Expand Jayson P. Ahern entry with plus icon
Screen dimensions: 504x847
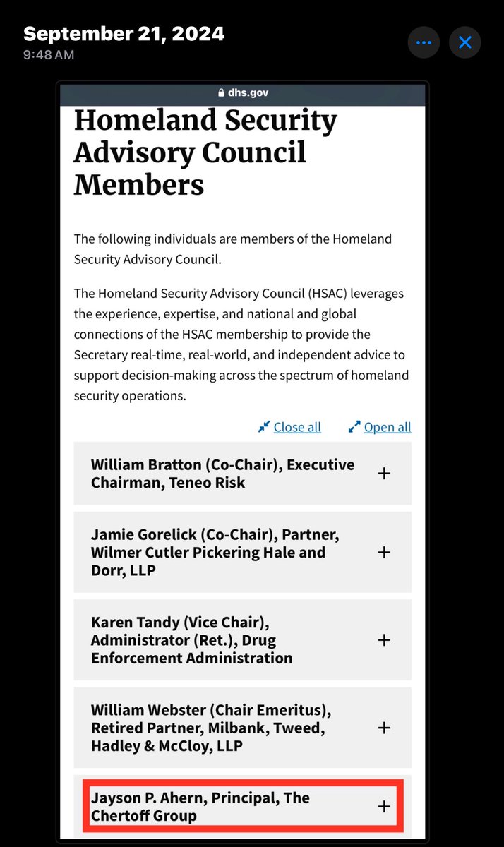384,806
